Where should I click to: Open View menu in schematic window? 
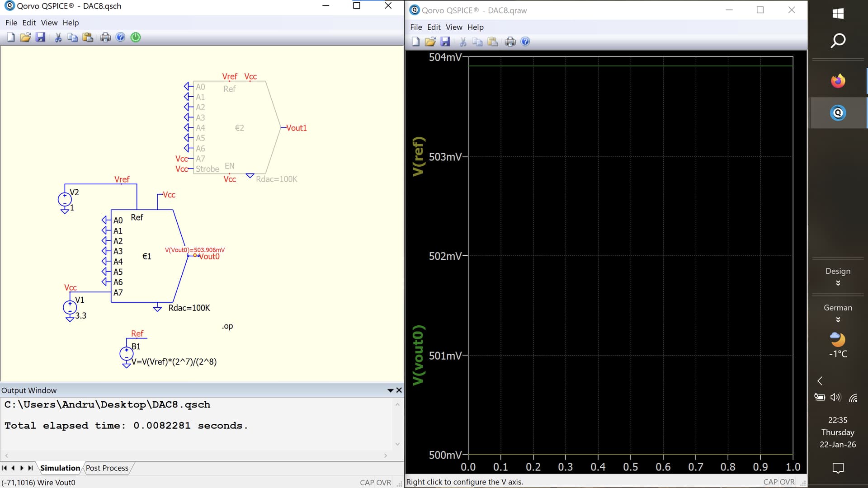tap(49, 23)
